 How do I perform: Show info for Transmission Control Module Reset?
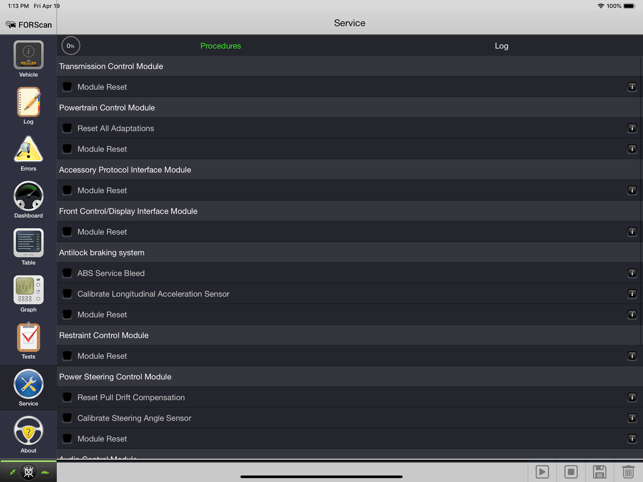point(632,87)
